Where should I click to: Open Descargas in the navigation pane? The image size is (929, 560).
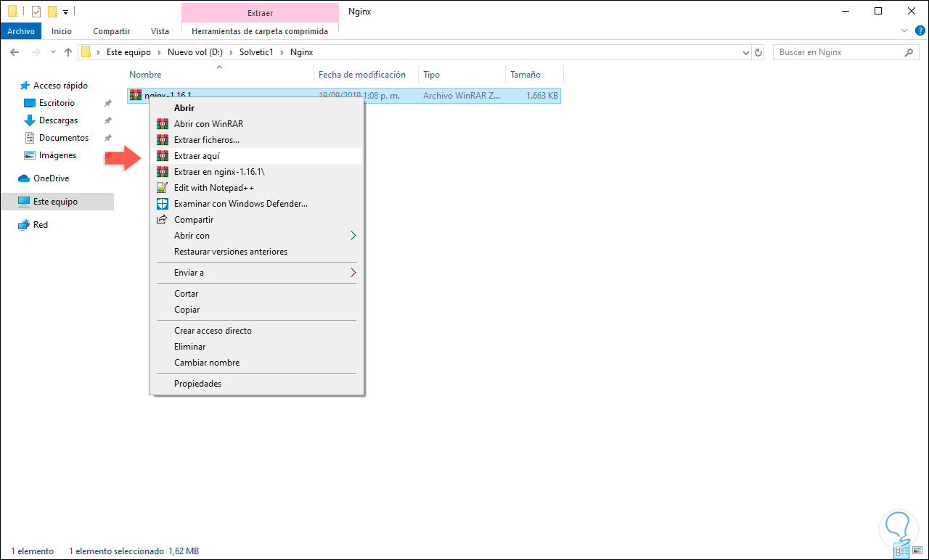[x=58, y=120]
